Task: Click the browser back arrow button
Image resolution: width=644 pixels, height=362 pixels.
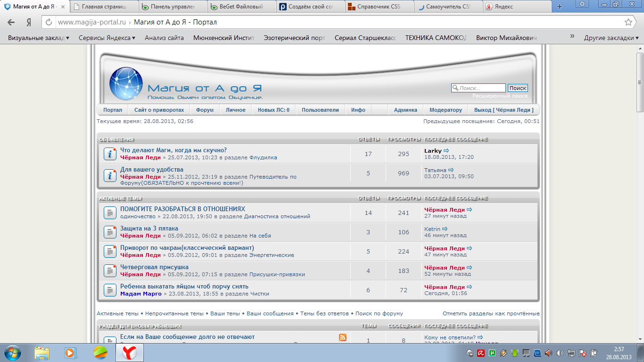Action: pos(11,22)
